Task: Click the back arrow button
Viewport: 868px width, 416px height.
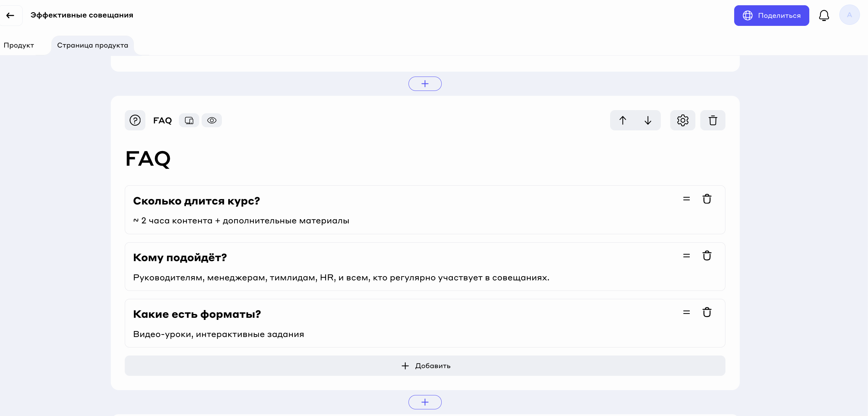Action: click(10, 15)
